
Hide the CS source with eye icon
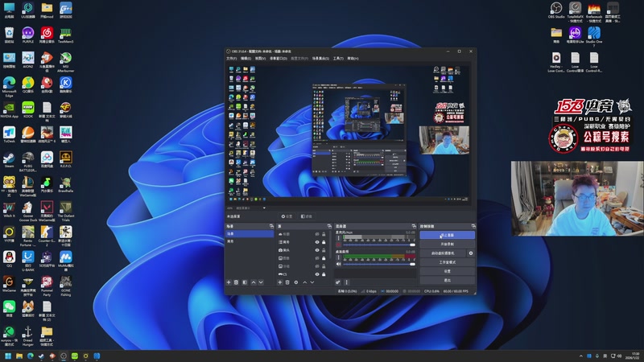(316, 274)
